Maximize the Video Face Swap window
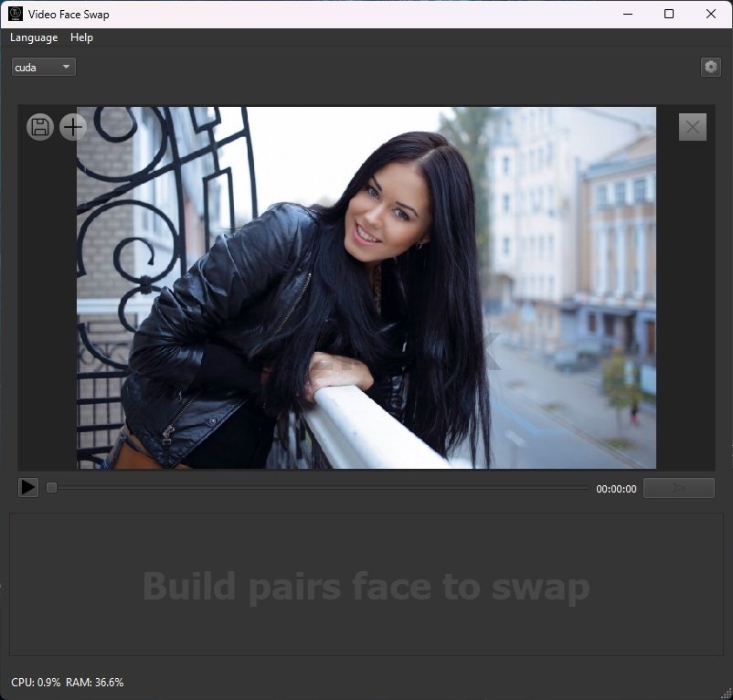The height and width of the screenshot is (700, 733). tap(669, 14)
